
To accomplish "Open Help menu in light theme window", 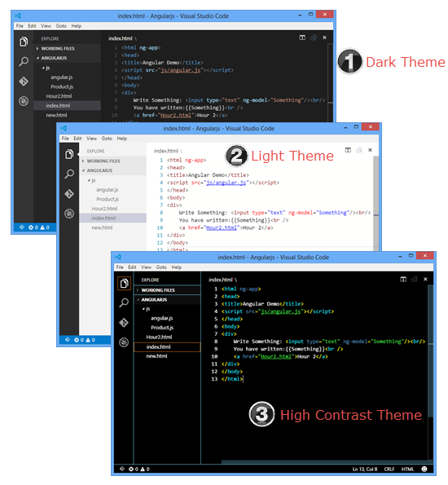I will [x=122, y=139].
